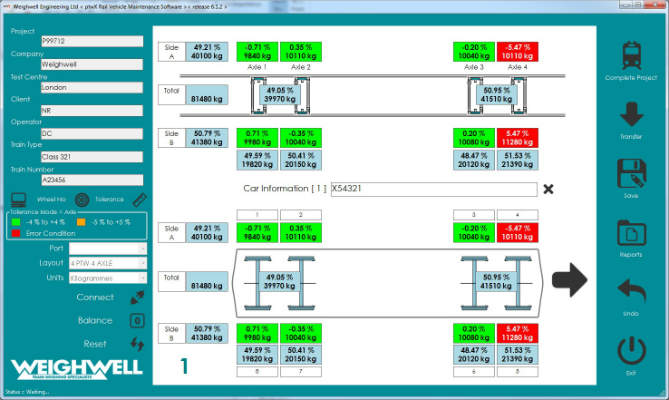Click the Reset arrows icon
This screenshot has width=669, height=400.
(x=138, y=344)
